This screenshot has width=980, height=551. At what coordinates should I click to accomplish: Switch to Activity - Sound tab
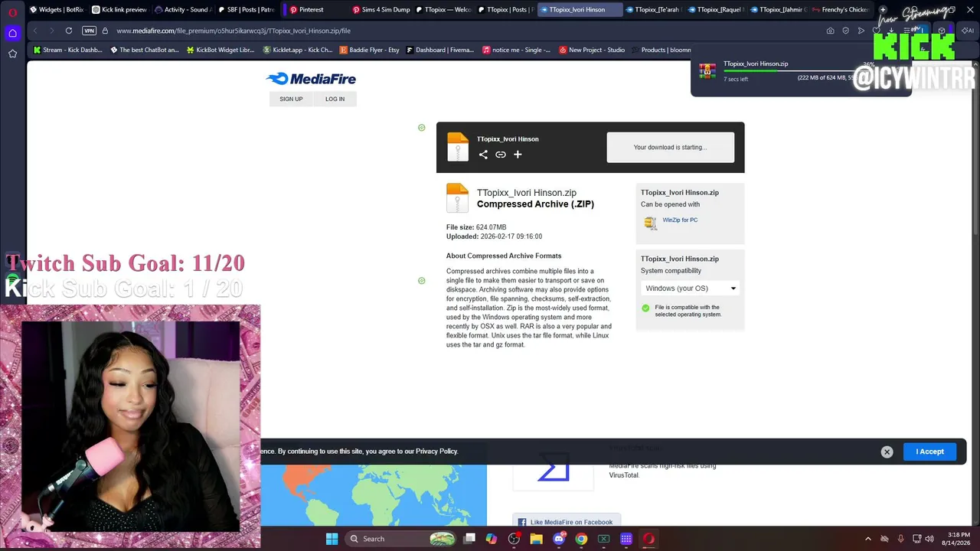pyautogui.click(x=182, y=10)
